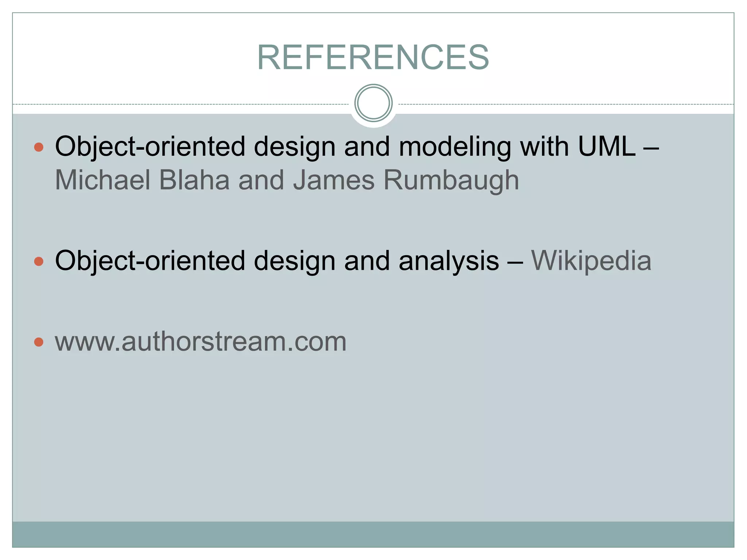Click the white header area left of REFERENCES
747x560 pixels.
tap(128, 57)
